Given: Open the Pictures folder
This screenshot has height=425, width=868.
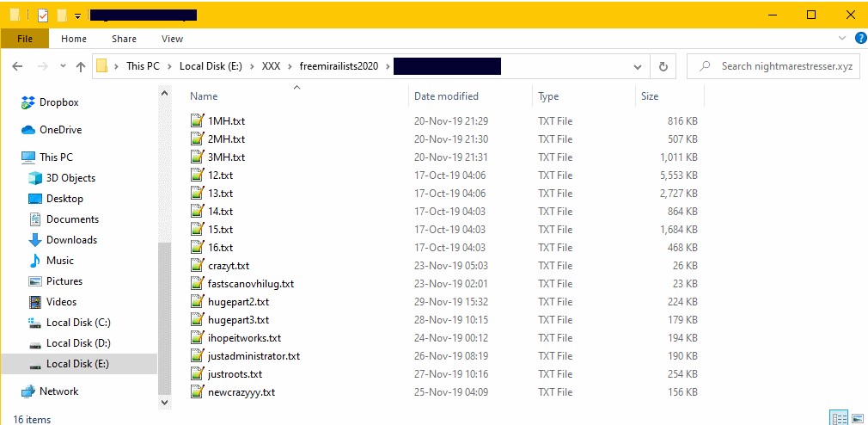Looking at the screenshot, I should [x=55, y=281].
